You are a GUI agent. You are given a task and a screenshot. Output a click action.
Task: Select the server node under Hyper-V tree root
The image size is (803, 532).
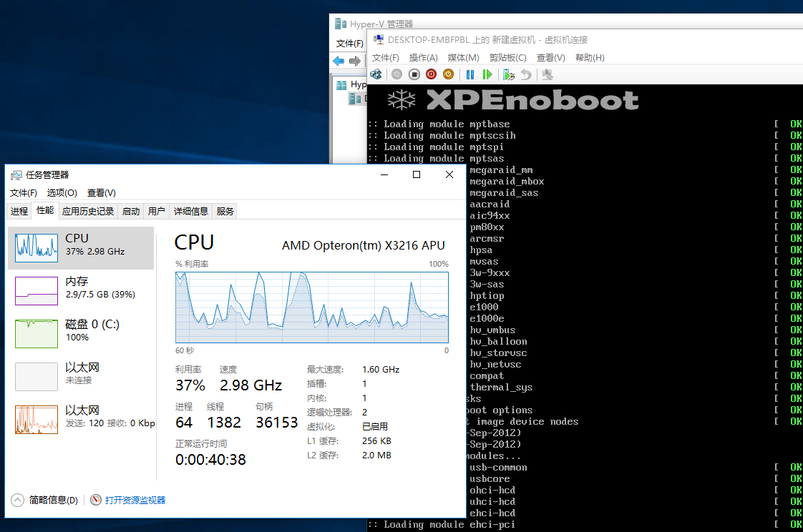[x=359, y=98]
